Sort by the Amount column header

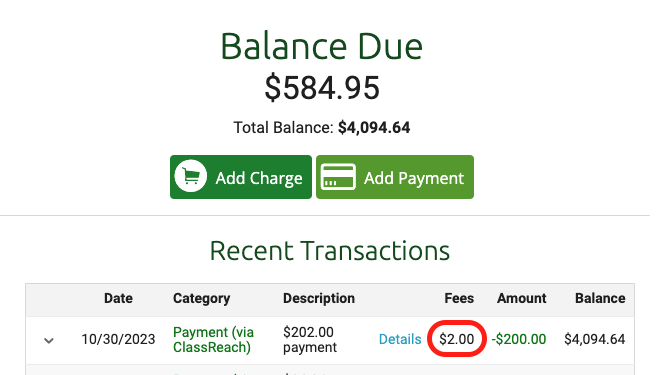pyautogui.click(x=521, y=298)
